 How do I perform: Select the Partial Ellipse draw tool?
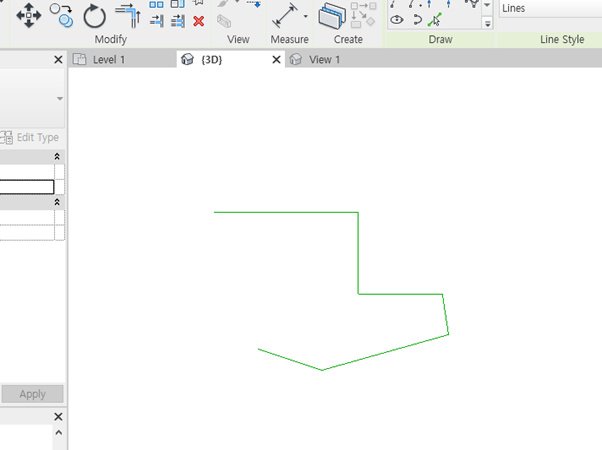[417, 20]
